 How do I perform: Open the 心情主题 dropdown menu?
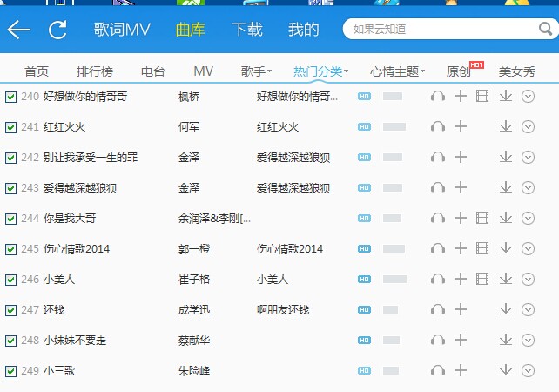397,71
